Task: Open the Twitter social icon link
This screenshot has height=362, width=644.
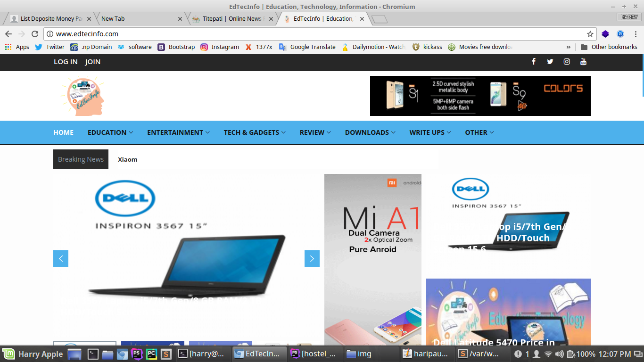Action: 550,62
